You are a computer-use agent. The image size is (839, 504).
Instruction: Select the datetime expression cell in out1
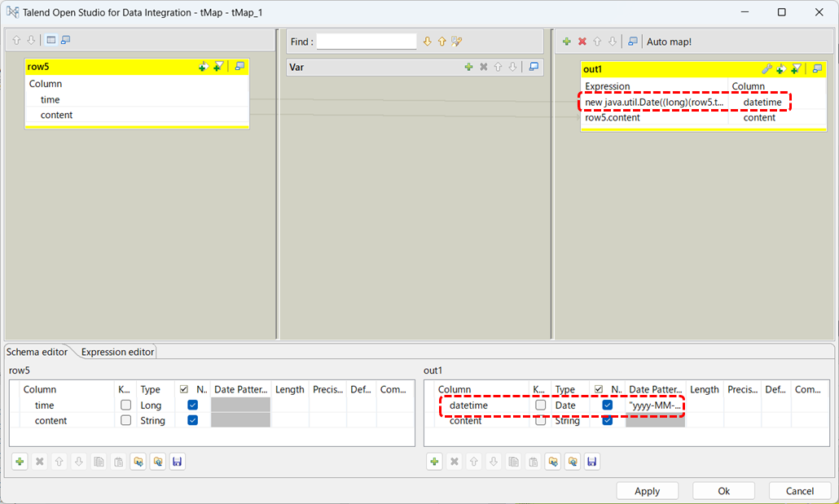654,103
